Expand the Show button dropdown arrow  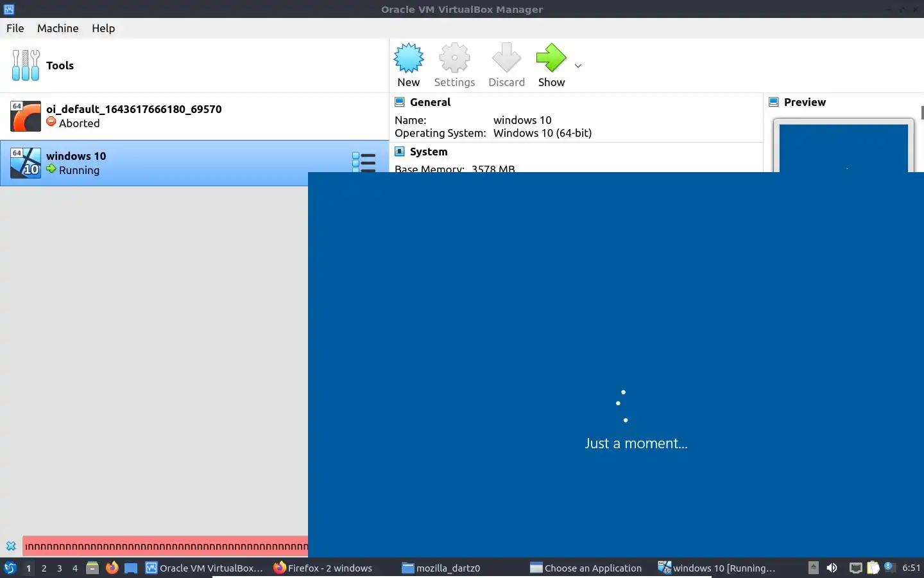tap(578, 66)
